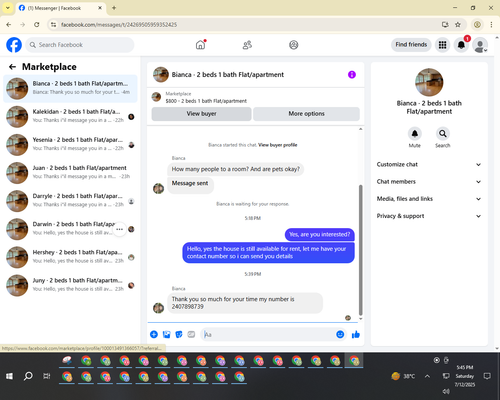This screenshot has width=500, height=400.
Task: Open the 38°C weather widget
Action: (x=403, y=376)
